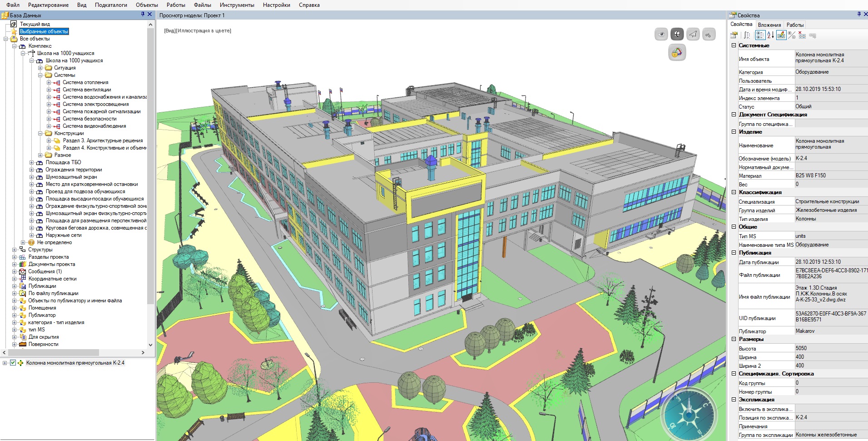Expand Система вентиляции node
Screen dimensions: 868x441
(49, 90)
